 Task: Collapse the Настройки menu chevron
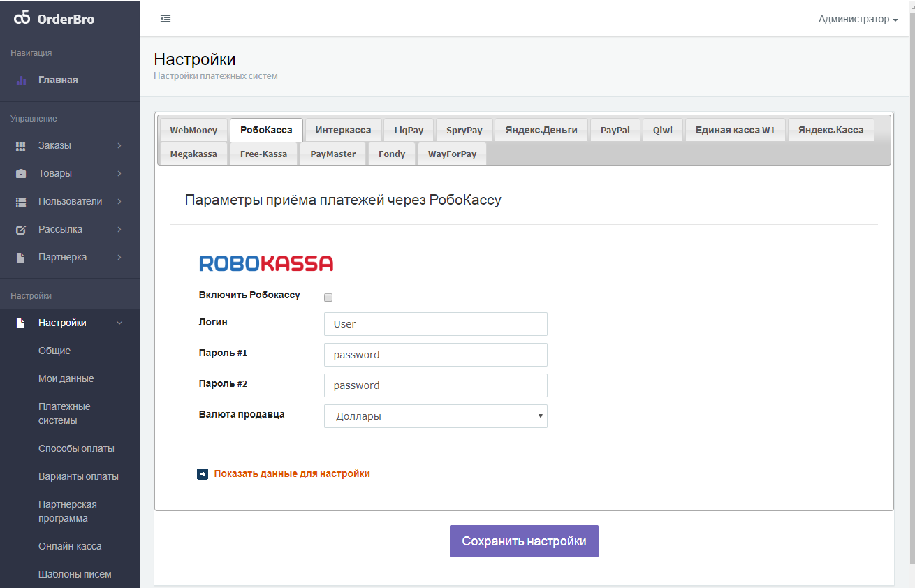tap(119, 323)
